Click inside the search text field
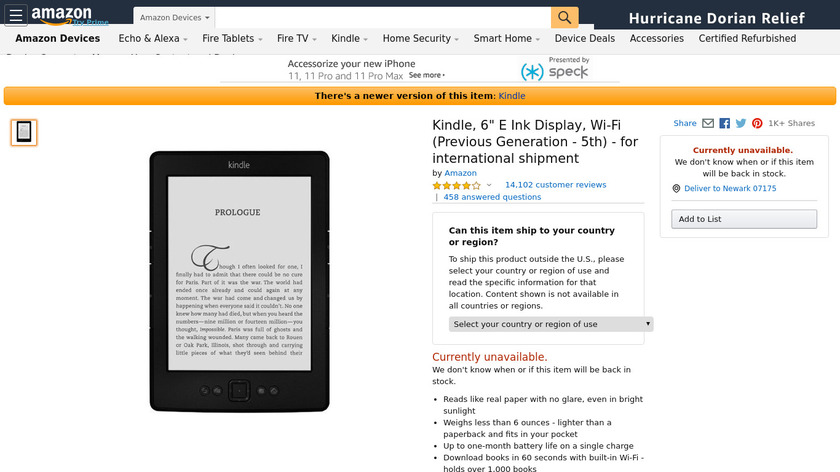This screenshot has height=472, width=840. 382,18
